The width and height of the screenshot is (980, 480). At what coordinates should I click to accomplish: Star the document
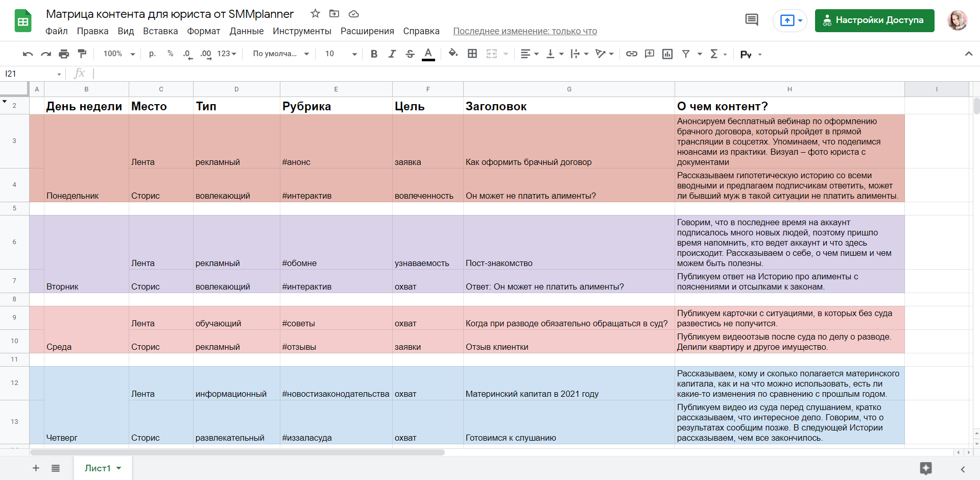point(315,14)
